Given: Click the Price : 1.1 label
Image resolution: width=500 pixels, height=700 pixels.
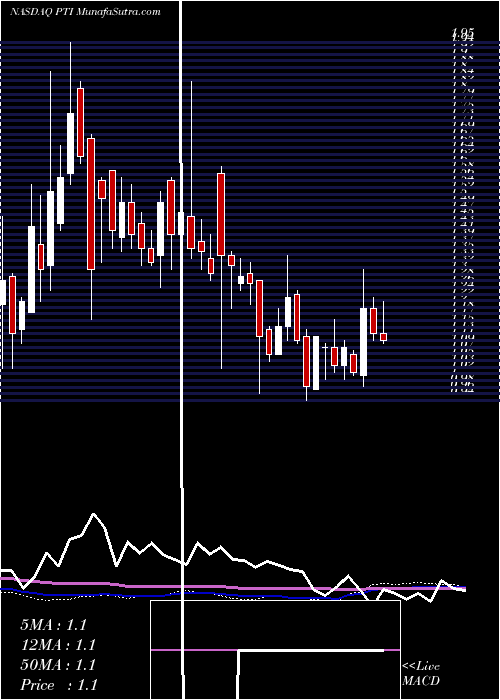Looking at the screenshot, I should tap(58, 685).
